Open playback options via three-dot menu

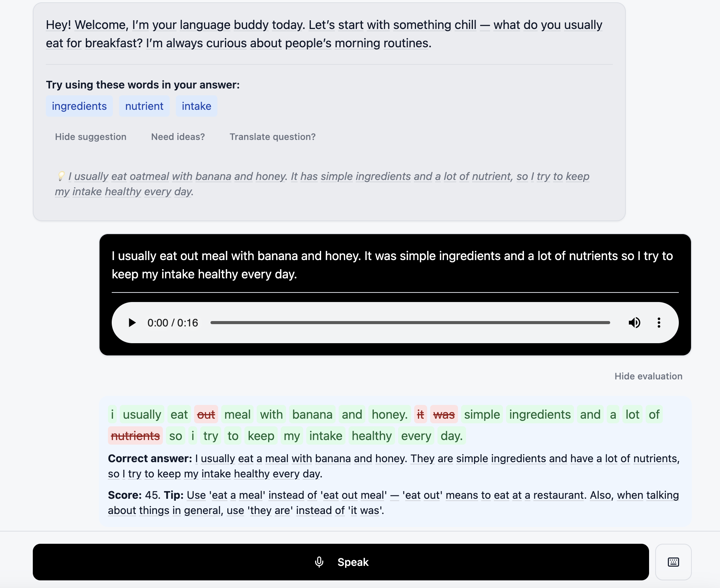pos(659,323)
